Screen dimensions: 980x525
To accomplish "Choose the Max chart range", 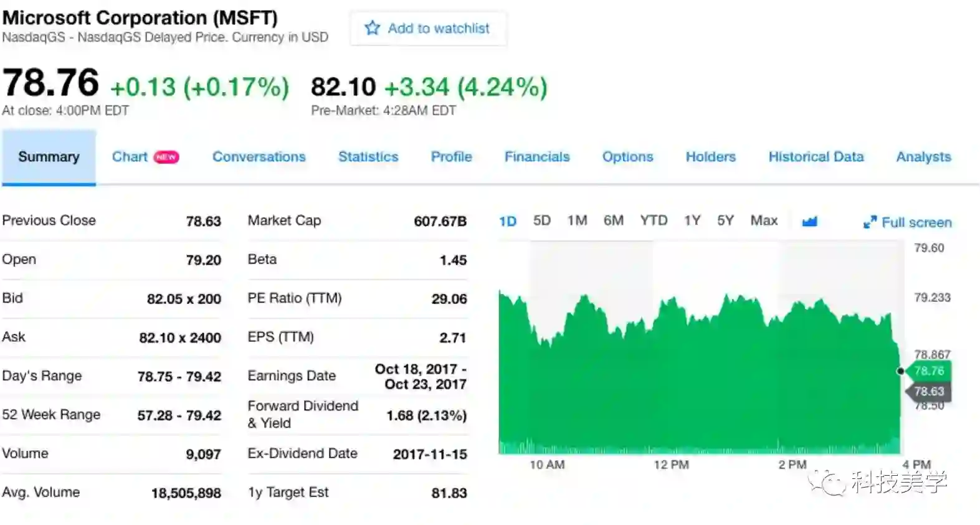I will point(763,220).
